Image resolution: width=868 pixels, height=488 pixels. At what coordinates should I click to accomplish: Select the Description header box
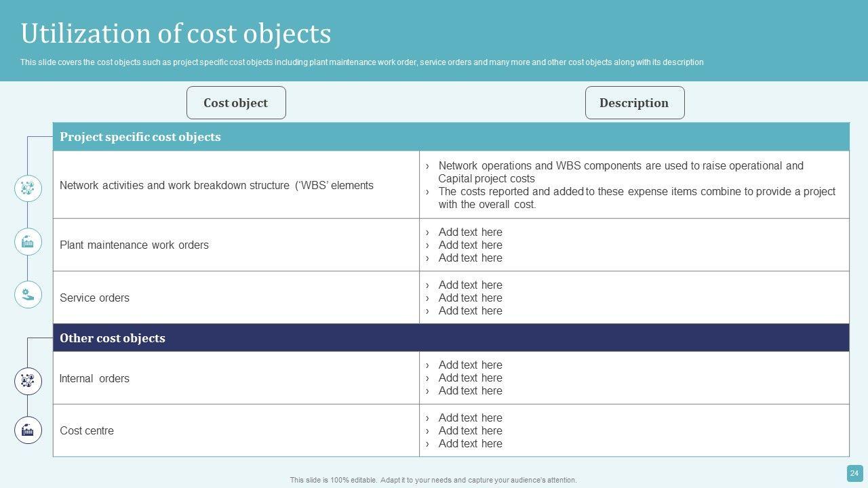pyautogui.click(x=634, y=103)
